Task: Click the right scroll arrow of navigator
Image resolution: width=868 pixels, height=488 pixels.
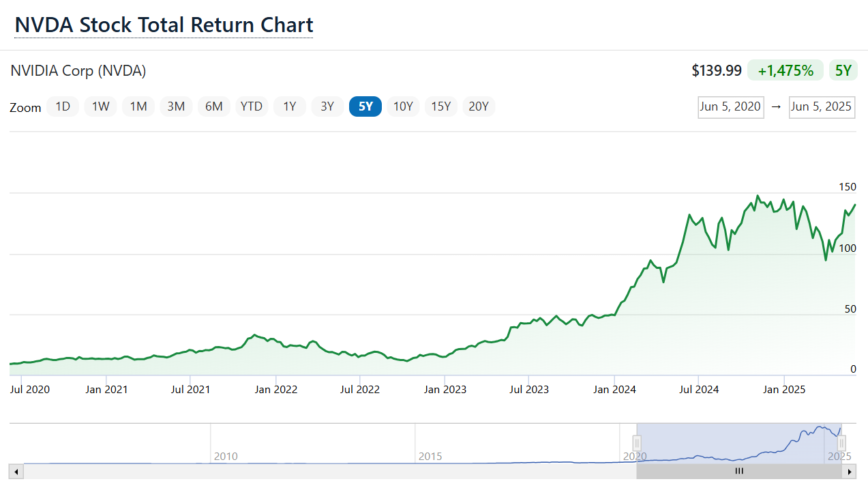Action: click(849, 471)
